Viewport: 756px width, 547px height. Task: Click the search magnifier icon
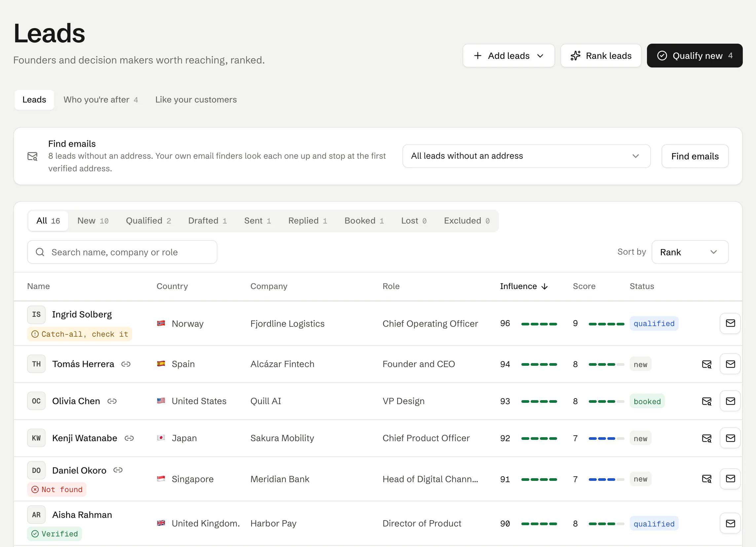[x=40, y=252]
